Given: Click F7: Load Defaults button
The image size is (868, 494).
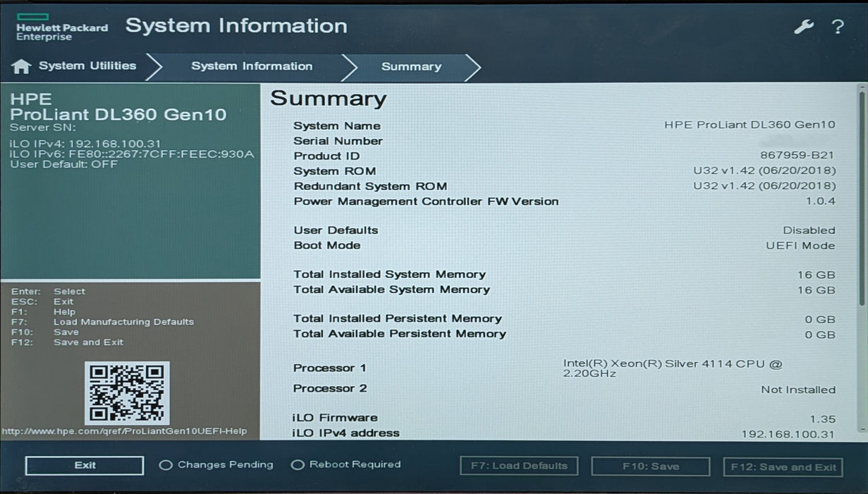Looking at the screenshot, I should click(519, 466).
